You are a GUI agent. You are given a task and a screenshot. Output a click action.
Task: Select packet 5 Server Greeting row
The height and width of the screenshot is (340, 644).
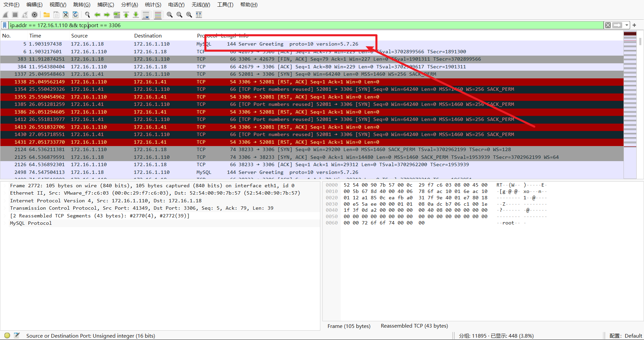click(312, 44)
